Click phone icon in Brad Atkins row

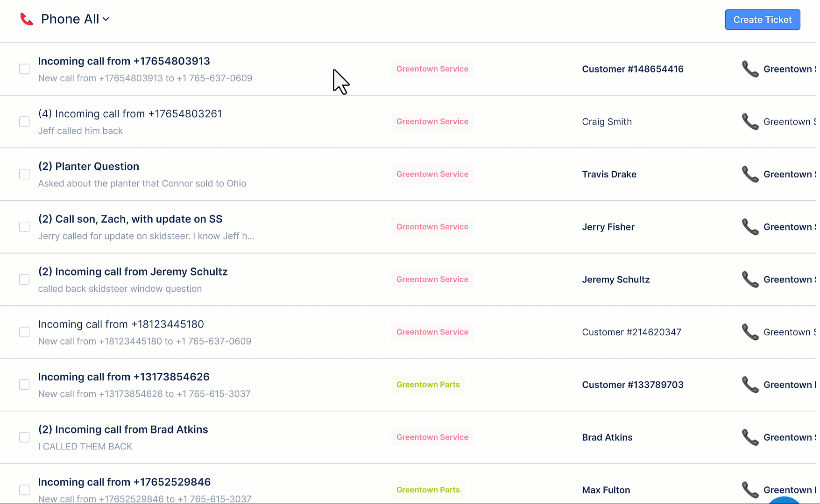point(750,437)
